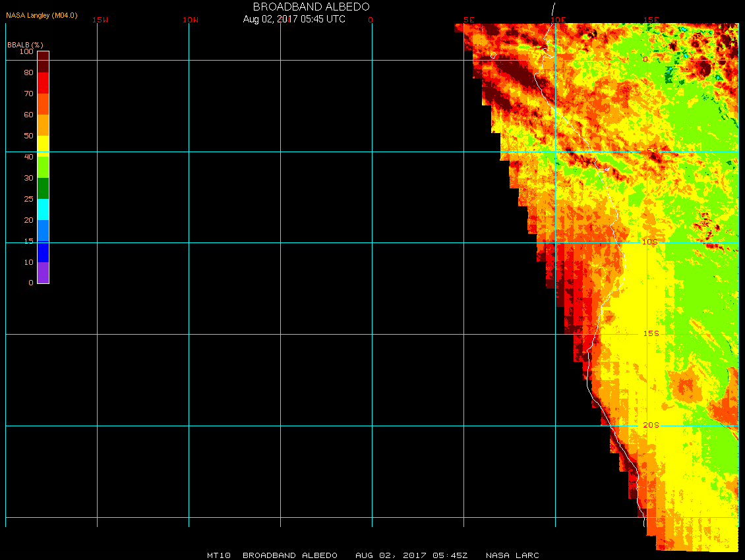
Task: Click the '5S' latitude label
Action: point(653,151)
